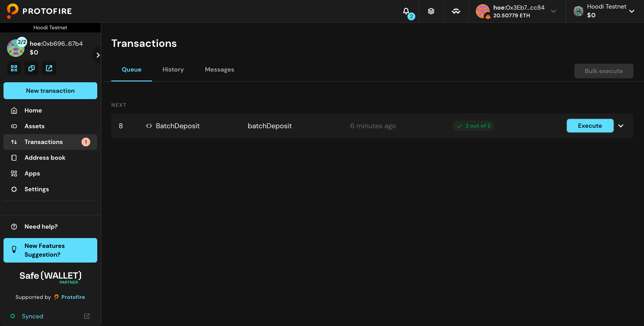
Task: Expand BatchDeposit transaction details chevron
Action: tap(621, 126)
